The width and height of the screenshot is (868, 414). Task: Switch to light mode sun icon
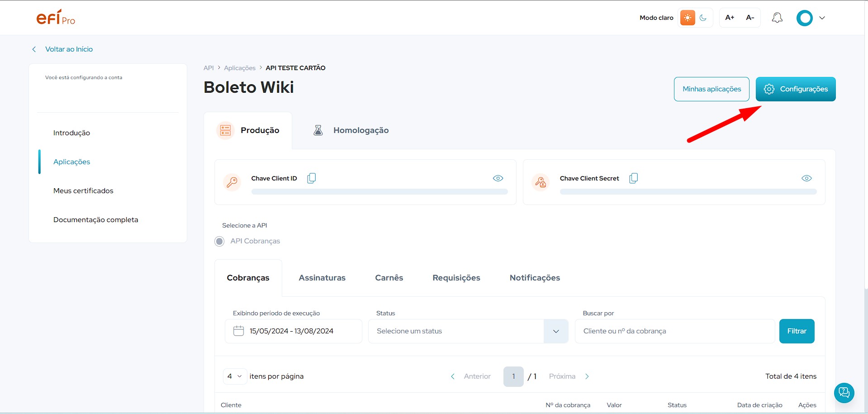click(688, 18)
